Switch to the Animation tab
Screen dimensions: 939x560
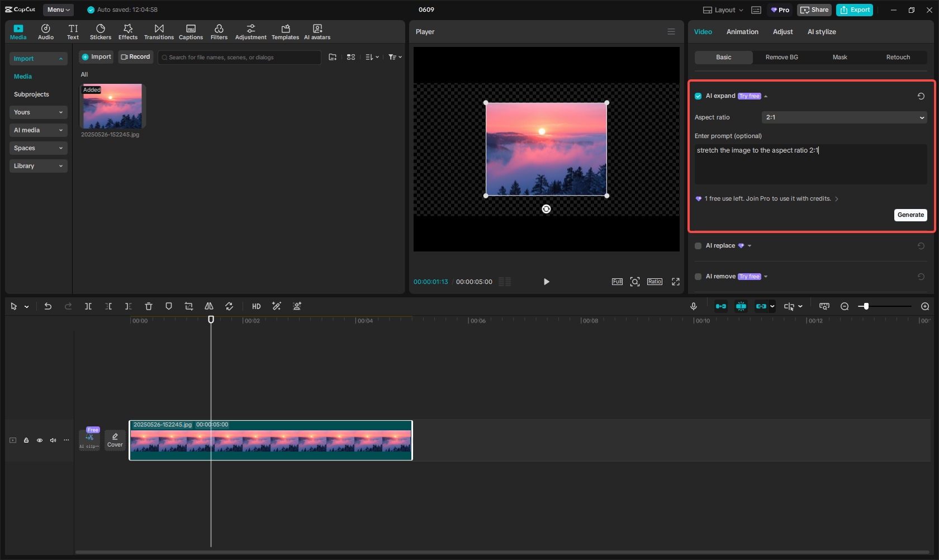tap(742, 32)
